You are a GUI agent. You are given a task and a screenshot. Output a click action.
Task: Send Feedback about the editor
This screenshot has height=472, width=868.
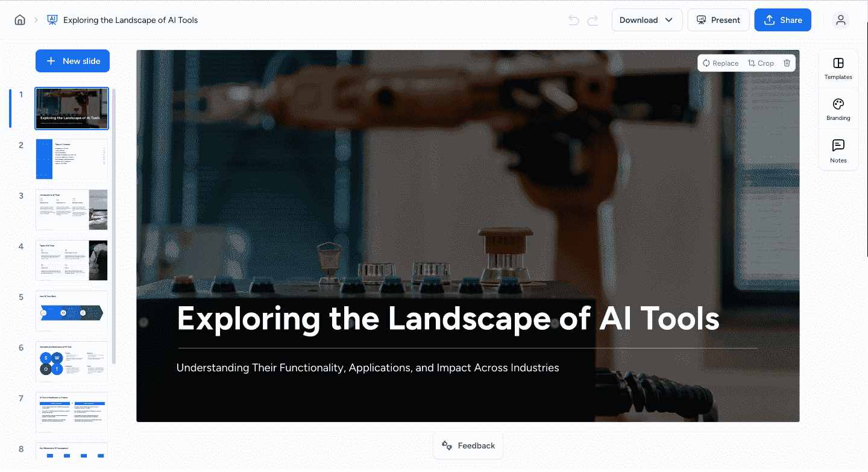click(x=468, y=445)
